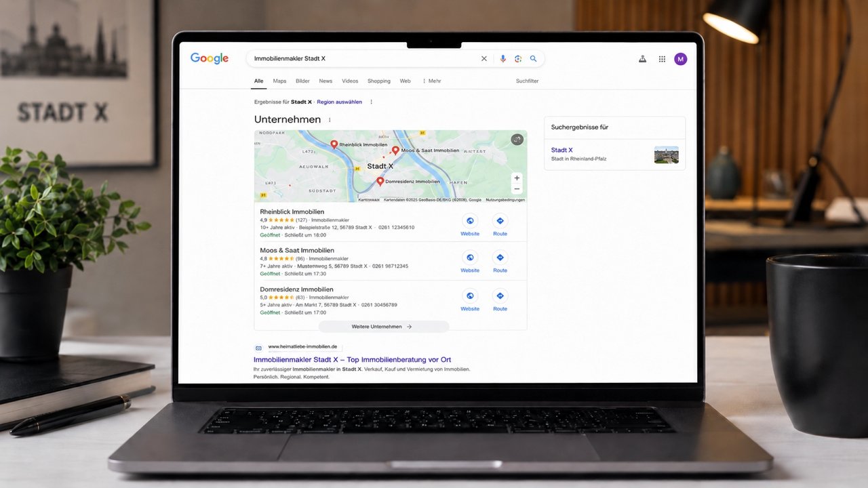Click the www.heimatliebe-immobilien.de URL text

tap(302, 347)
